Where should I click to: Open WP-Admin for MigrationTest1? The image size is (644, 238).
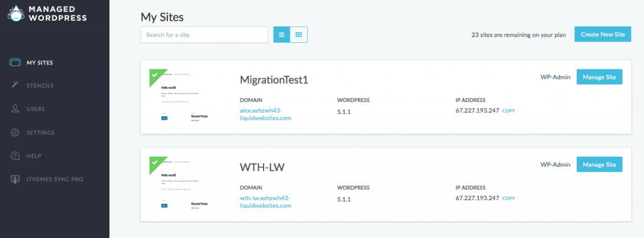555,77
